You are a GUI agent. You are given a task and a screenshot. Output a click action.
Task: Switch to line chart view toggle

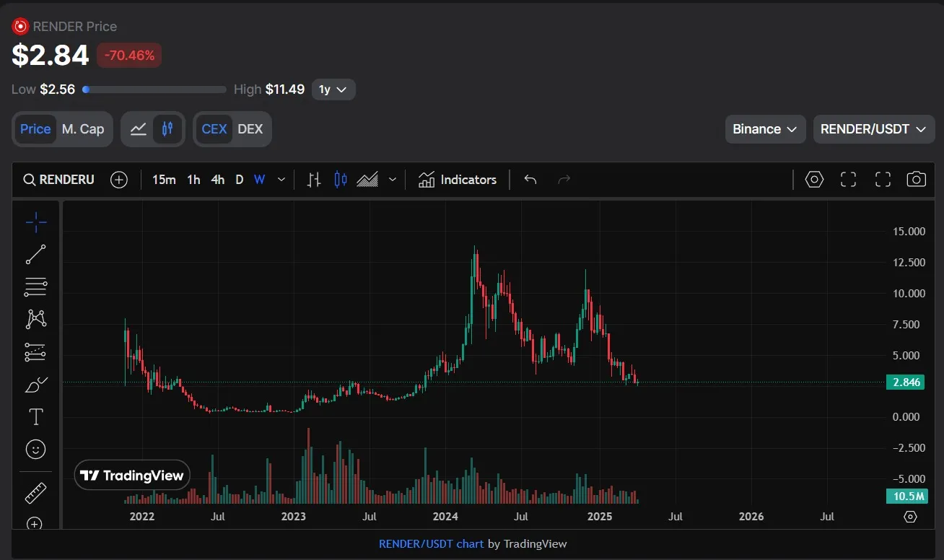coord(139,129)
